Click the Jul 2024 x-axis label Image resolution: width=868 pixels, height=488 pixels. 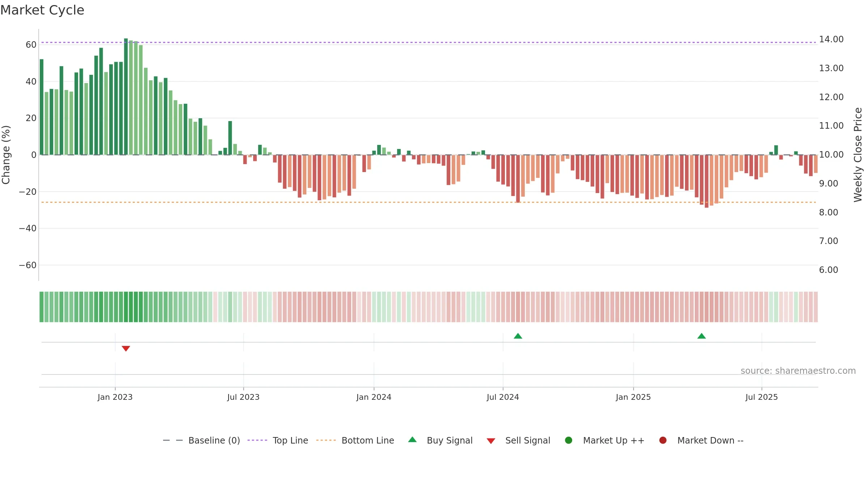[x=503, y=397]
